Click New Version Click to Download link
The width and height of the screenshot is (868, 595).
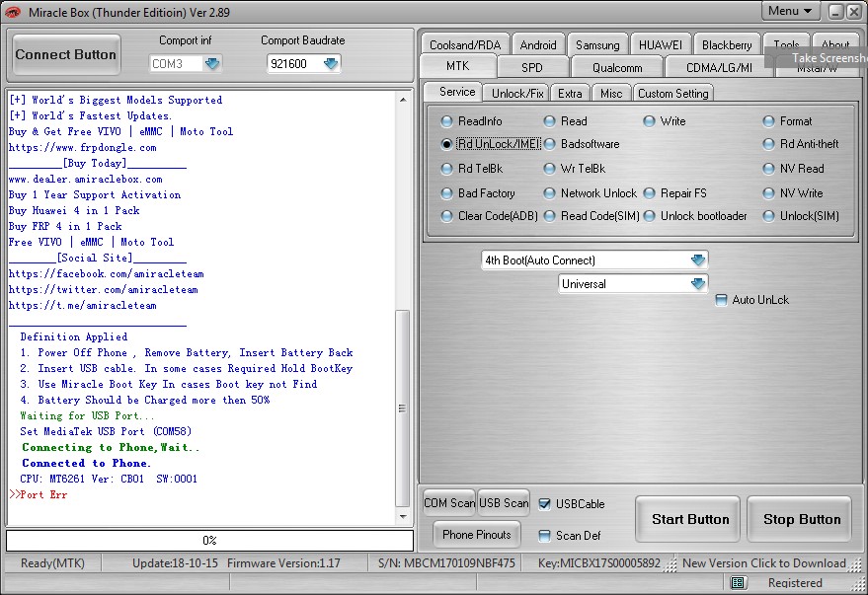(x=764, y=562)
